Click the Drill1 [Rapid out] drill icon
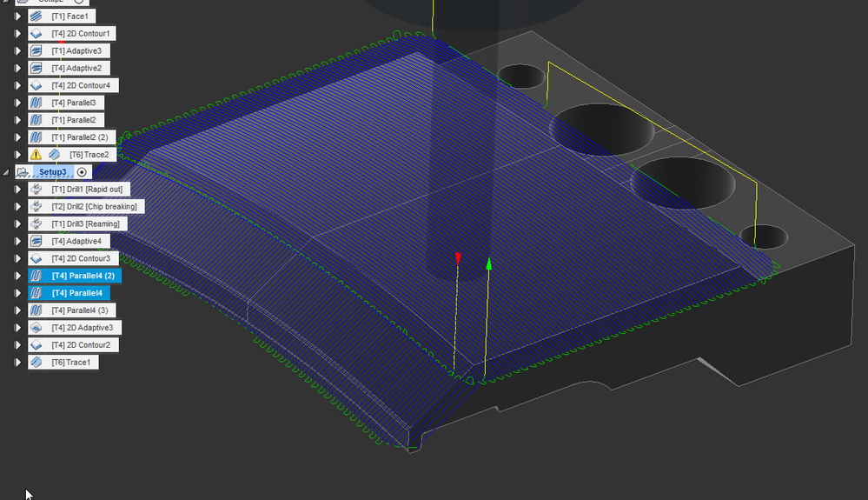Image resolution: width=868 pixels, height=500 pixels. [36, 190]
